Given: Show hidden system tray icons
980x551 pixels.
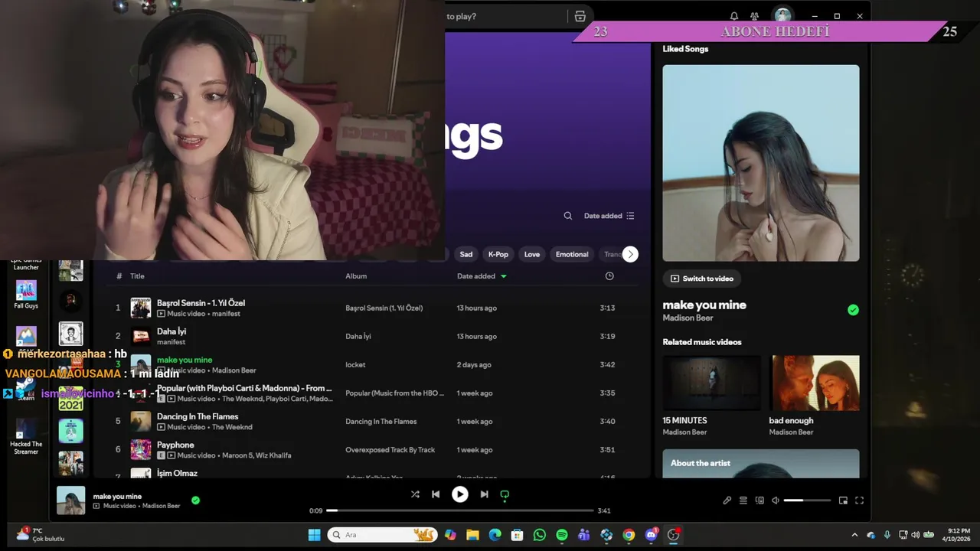Looking at the screenshot, I should pos(854,535).
